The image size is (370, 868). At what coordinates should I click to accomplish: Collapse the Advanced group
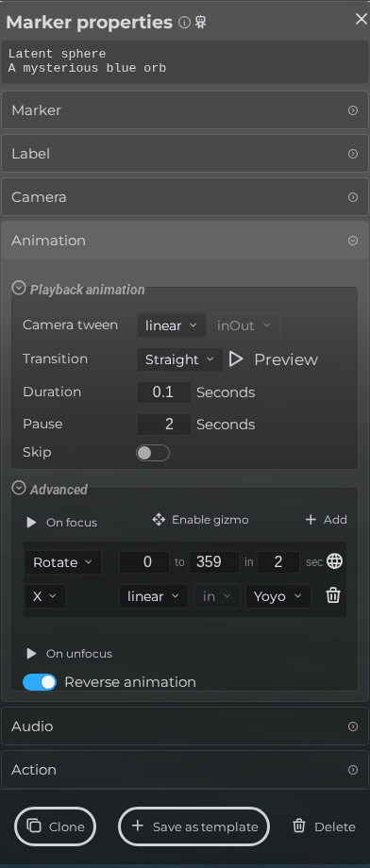click(x=19, y=489)
